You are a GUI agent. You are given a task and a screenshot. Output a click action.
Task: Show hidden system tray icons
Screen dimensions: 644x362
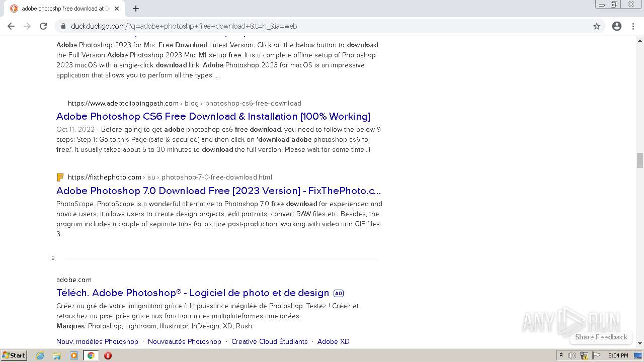tap(561, 355)
